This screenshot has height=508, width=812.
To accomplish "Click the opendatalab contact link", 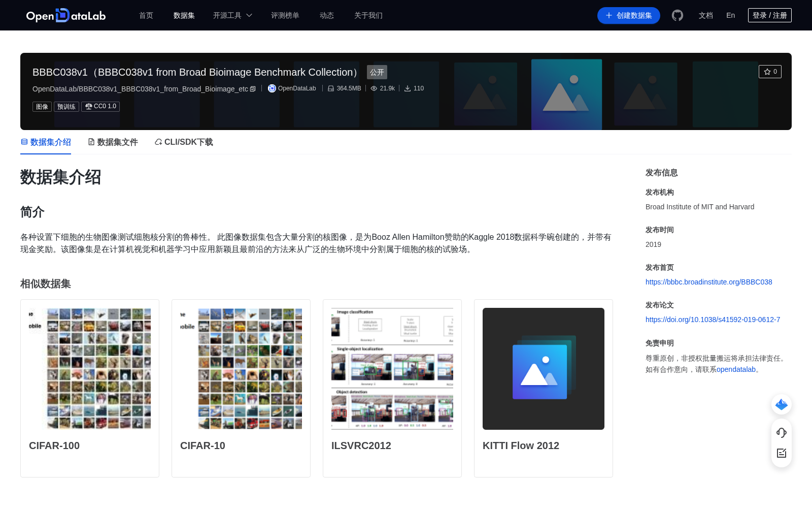I will coord(736,369).
